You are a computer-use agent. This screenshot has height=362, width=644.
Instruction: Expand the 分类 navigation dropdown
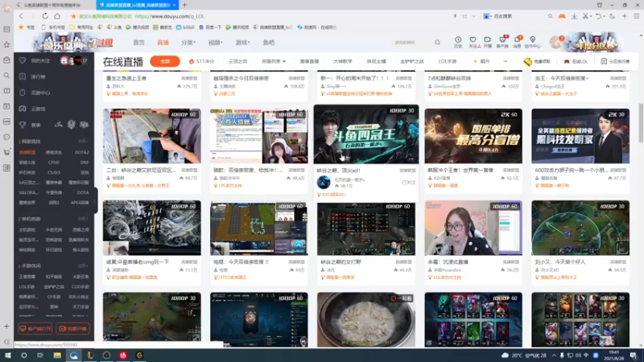(x=188, y=43)
